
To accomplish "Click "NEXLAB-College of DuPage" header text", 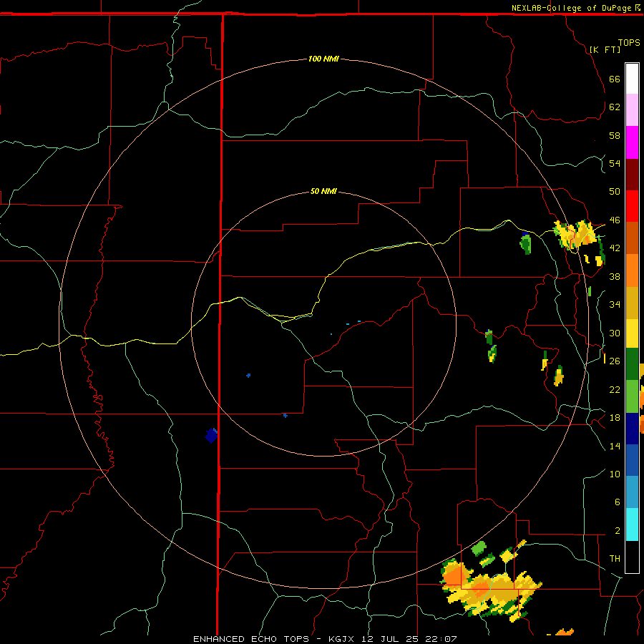I will pyautogui.click(x=572, y=8).
